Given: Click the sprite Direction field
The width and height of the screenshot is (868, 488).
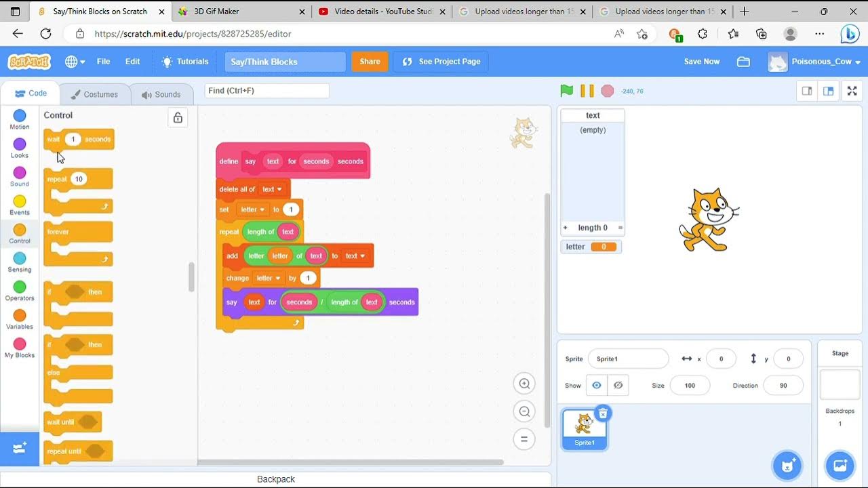Looking at the screenshot, I should [783, 385].
